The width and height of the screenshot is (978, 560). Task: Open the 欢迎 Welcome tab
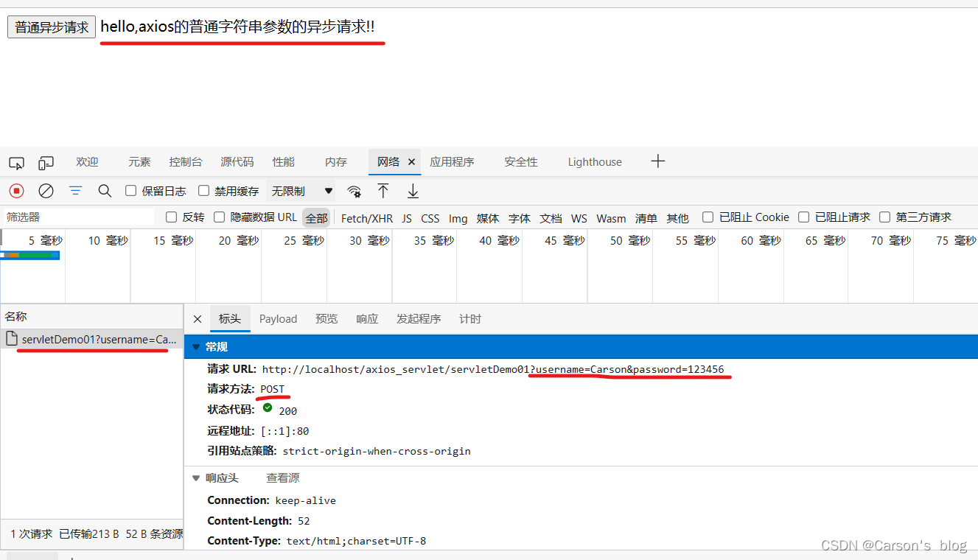point(87,162)
